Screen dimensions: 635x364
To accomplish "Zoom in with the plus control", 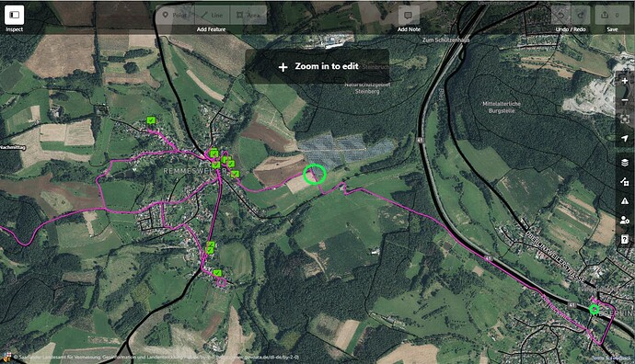I will pyautogui.click(x=625, y=81).
